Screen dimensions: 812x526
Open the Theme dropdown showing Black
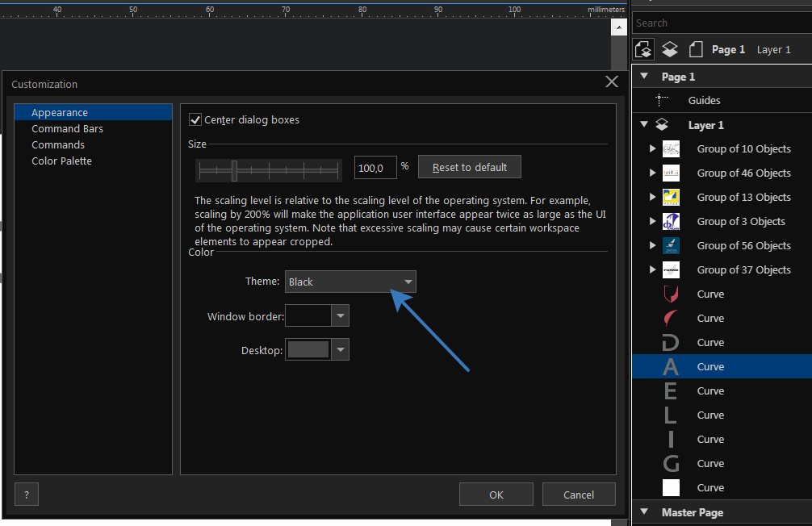[350, 282]
